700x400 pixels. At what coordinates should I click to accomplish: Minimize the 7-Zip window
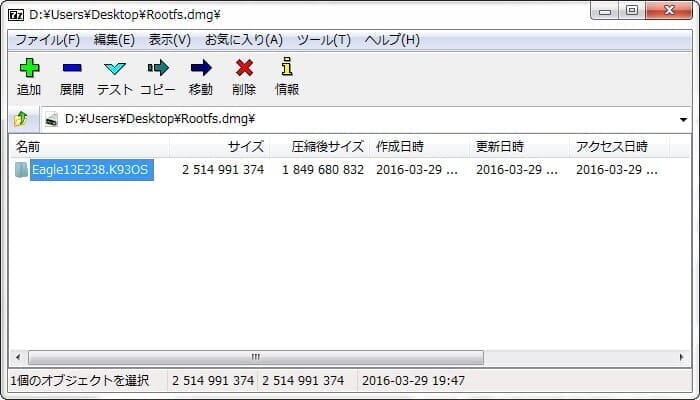point(605,11)
